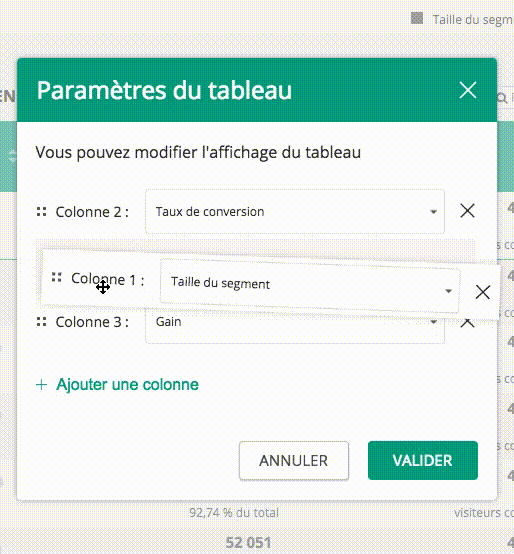Remove Colonne 3 with its X icon
The width and height of the screenshot is (514, 554).
coord(467,323)
